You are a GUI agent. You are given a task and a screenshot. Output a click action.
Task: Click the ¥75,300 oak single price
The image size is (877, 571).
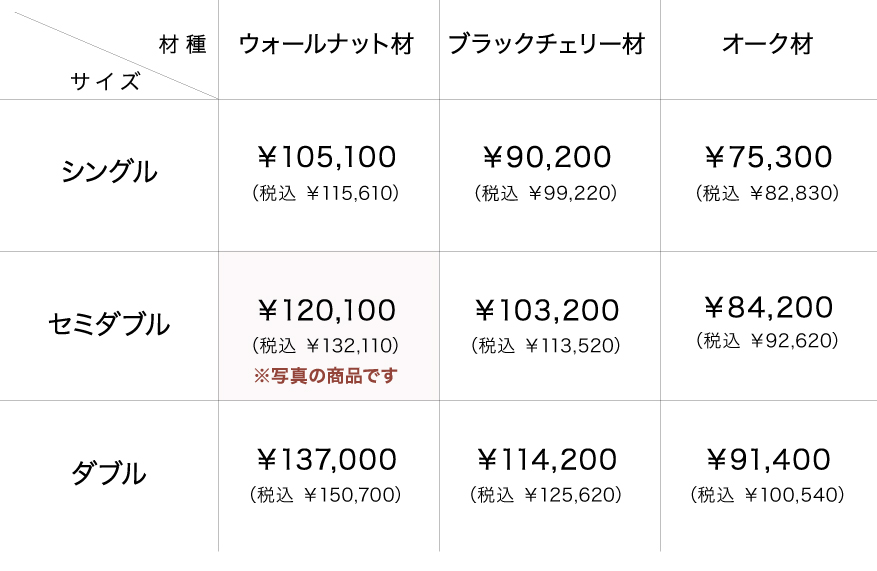[x=768, y=157]
